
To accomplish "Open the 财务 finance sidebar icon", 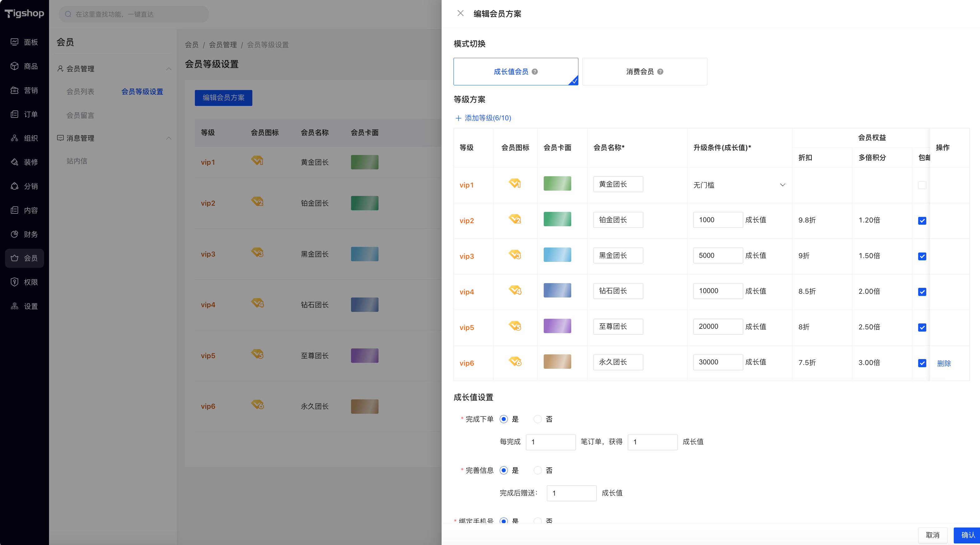I will coord(14,234).
